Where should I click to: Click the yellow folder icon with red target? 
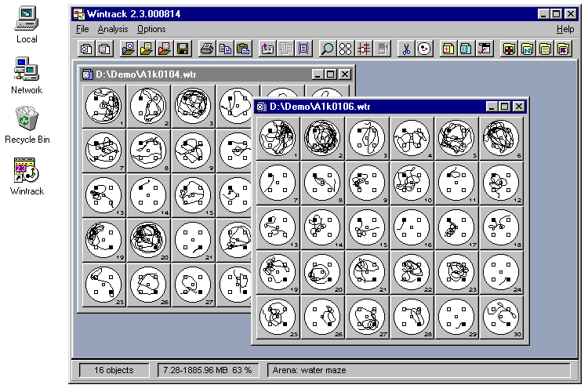[x=509, y=49]
